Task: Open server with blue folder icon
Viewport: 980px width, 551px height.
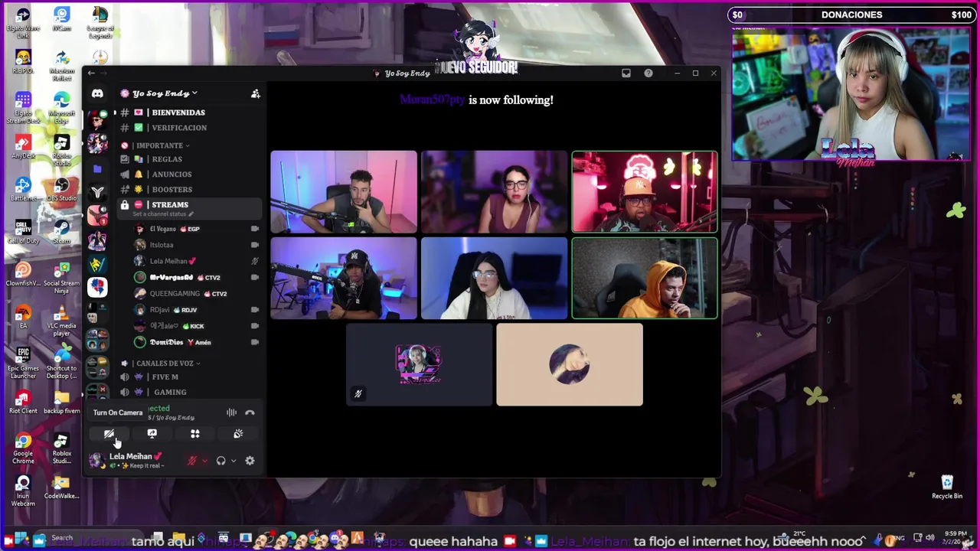Action: (x=97, y=168)
